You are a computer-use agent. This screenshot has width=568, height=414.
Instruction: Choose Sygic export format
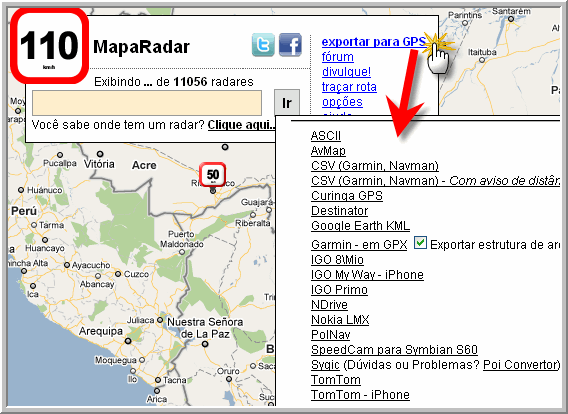(x=325, y=365)
